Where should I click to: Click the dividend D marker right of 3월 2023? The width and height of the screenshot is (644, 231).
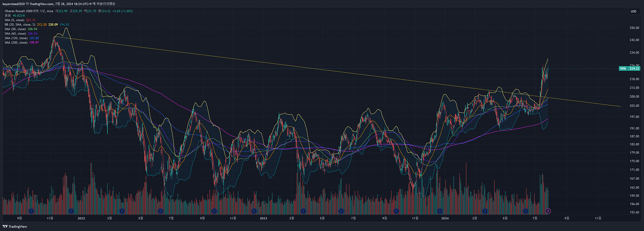coord(303,211)
